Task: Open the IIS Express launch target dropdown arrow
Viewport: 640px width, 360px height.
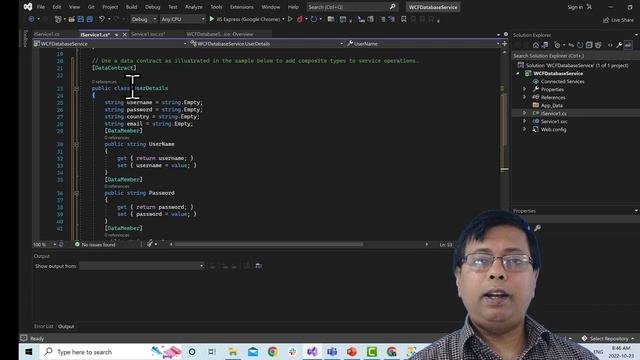Action: click(x=283, y=19)
